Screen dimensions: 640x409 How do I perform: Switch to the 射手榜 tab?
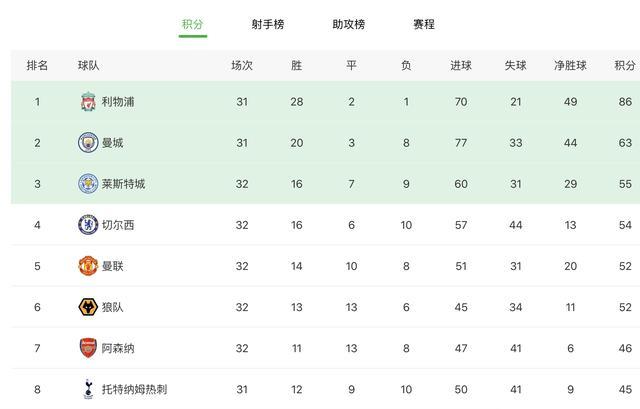click(268, 24)
